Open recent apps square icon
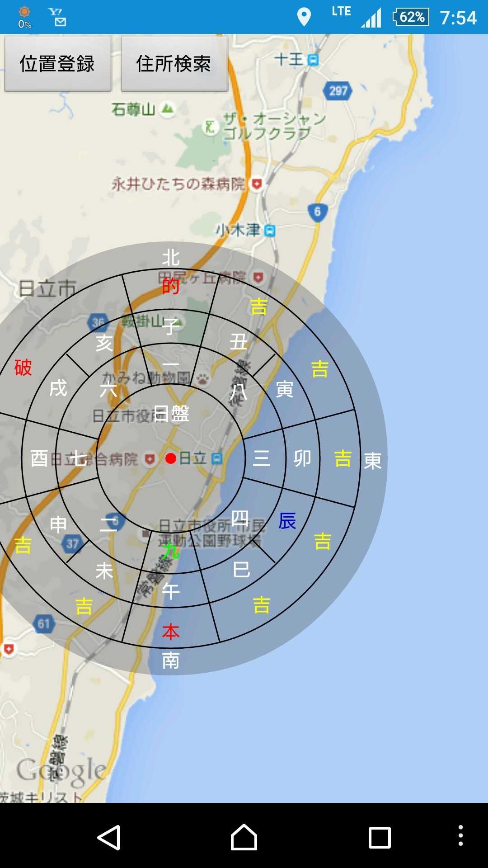The height and width of the screenshot is (868, 488). click(x=380, y=838)
